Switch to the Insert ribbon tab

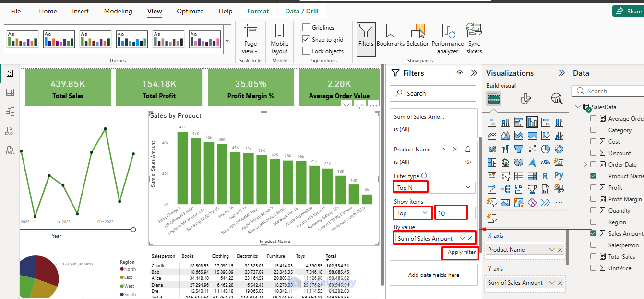(80, 11)
